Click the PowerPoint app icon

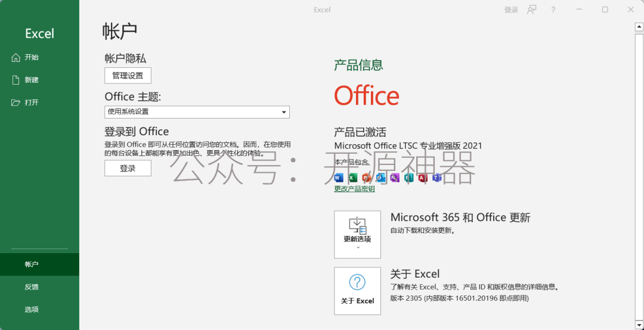366,178
